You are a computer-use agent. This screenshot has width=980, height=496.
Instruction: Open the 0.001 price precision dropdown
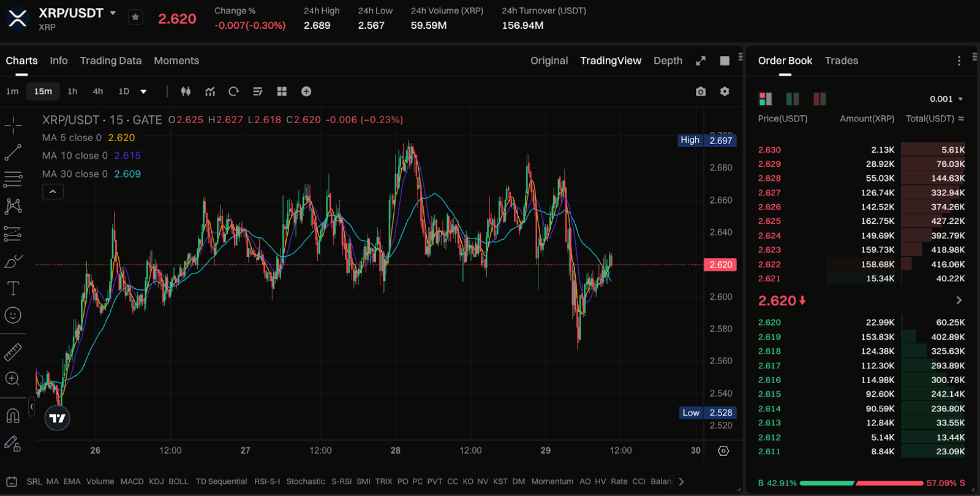(946, 99)
